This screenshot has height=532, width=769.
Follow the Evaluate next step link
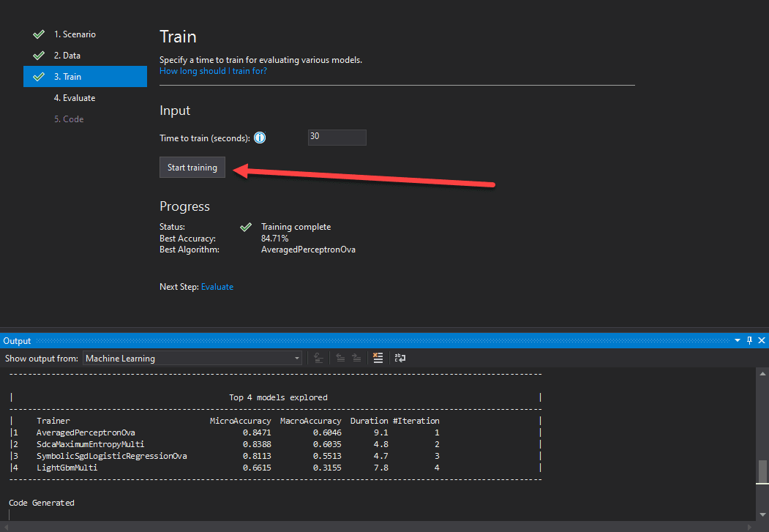point(217,287)
